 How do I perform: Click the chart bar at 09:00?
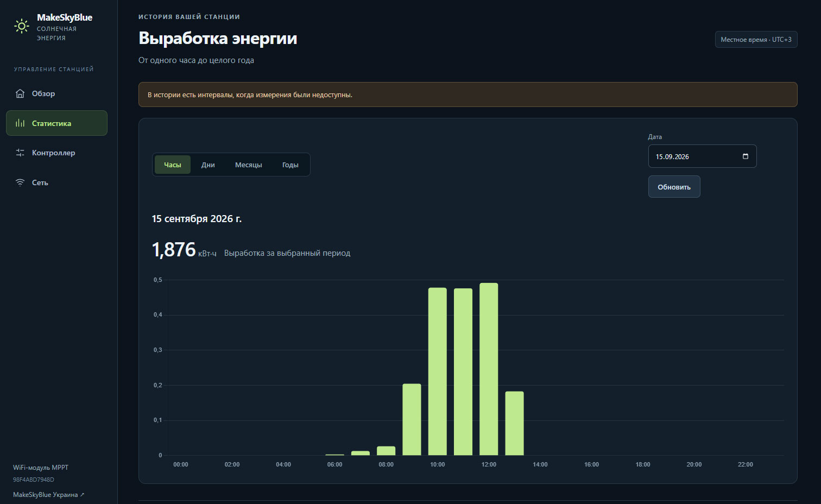(412, 419)
